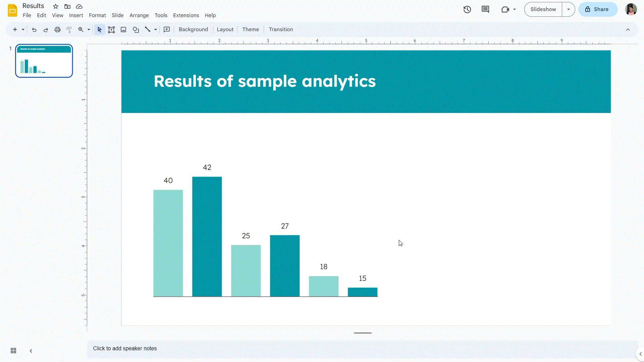Screen dimensions: 644x362
Task: Click the Theme button
Action: tap(251, 29)
